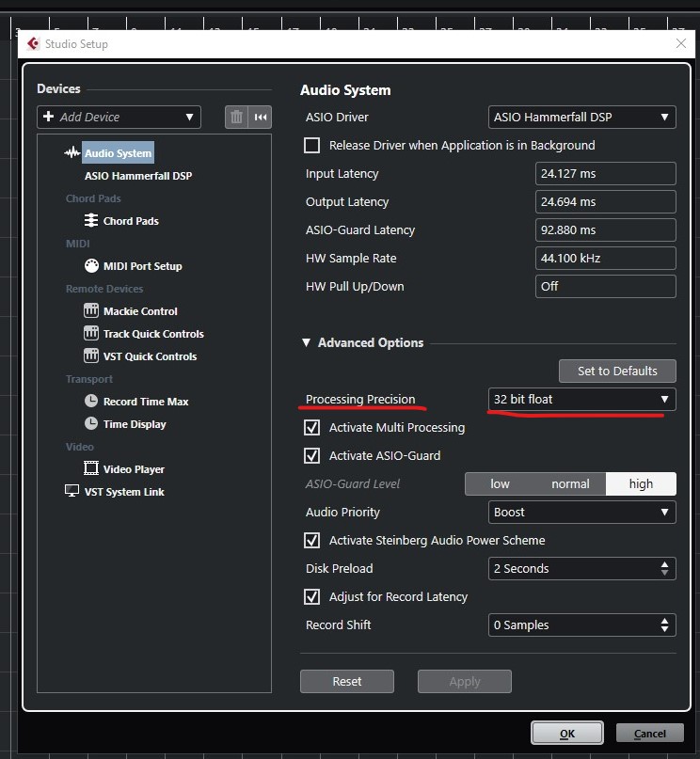This screenshot has width=700, height=759.
Task: Uncheck Adjust for Record Latency
Action: click(311, 597)
